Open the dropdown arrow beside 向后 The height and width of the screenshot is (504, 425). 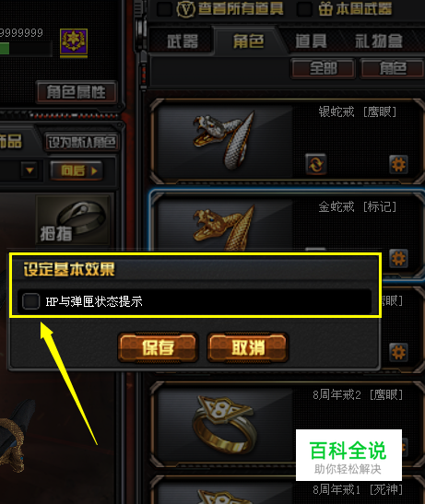point(30,170)
